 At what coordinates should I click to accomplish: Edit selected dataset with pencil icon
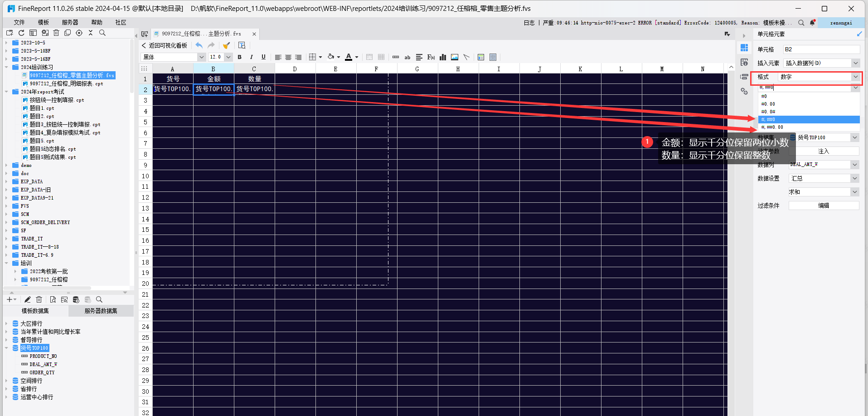(x=27, y=299)
